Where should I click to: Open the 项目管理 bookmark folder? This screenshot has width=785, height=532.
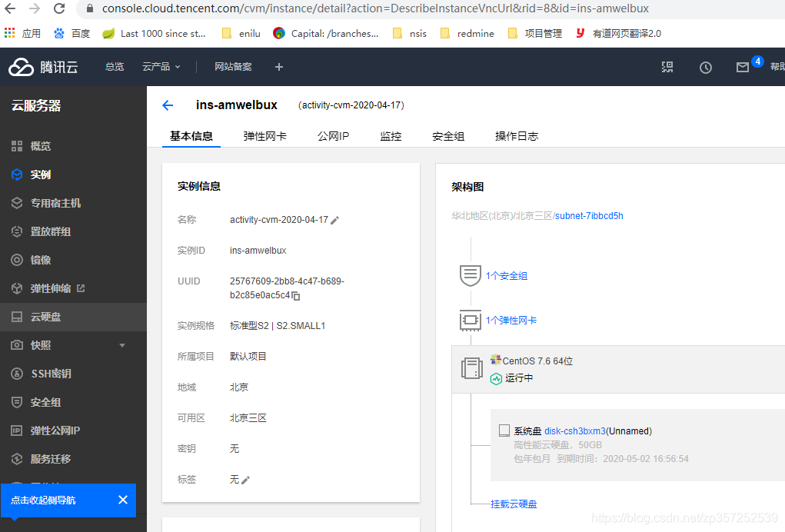534,34
